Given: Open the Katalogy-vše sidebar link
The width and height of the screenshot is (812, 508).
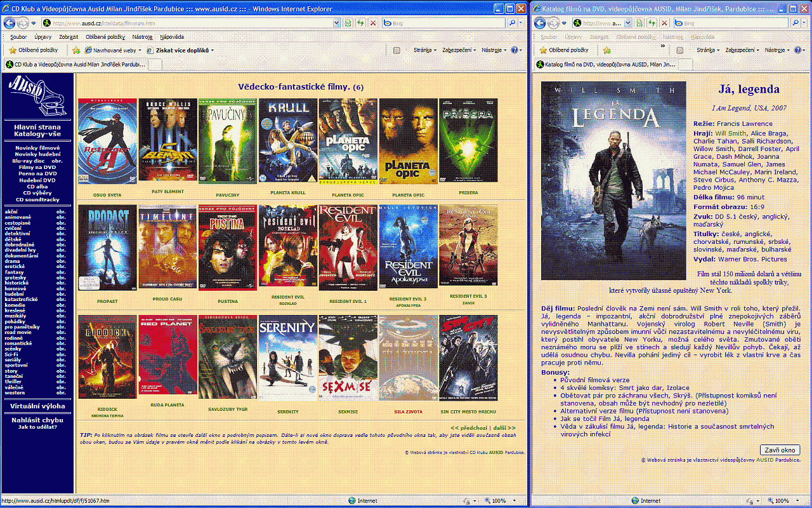Looking at the screenshot, I should (37, 135).
